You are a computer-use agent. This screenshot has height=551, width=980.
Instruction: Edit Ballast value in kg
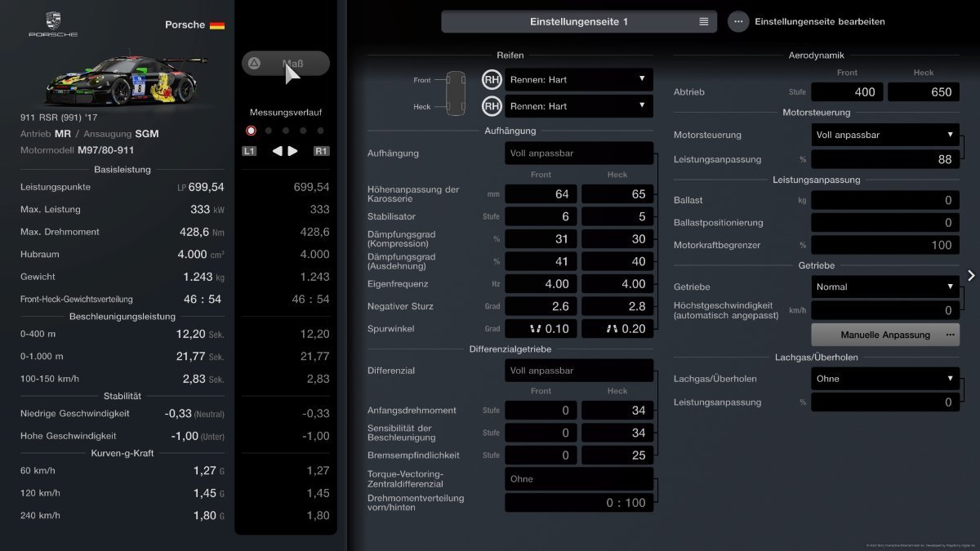coord(885,200)
